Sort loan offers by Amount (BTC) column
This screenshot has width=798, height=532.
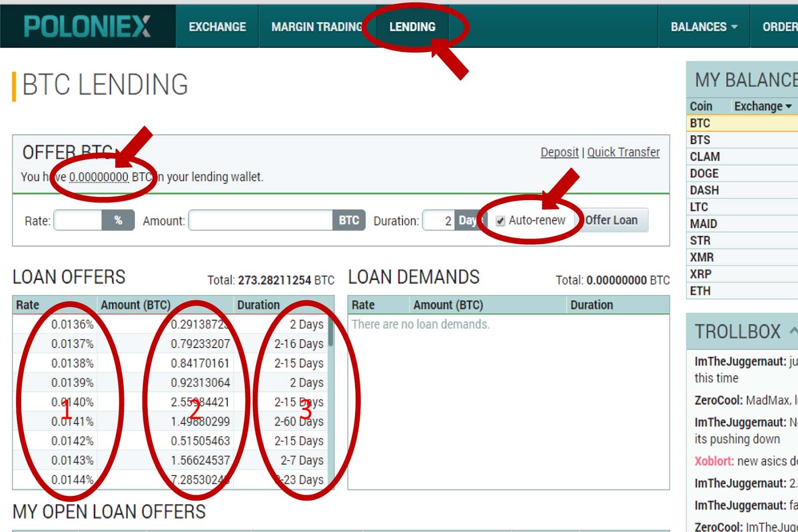135,305
